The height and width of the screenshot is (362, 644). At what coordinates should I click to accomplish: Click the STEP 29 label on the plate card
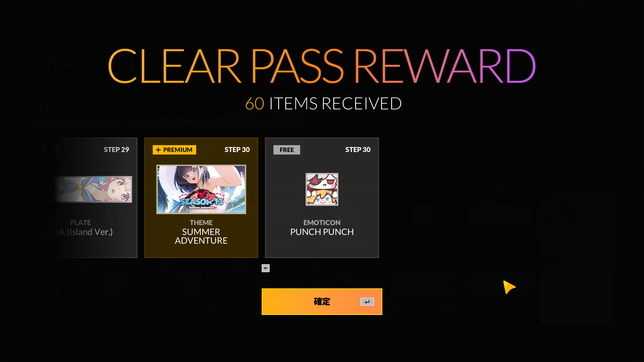(x=116, y=150)
